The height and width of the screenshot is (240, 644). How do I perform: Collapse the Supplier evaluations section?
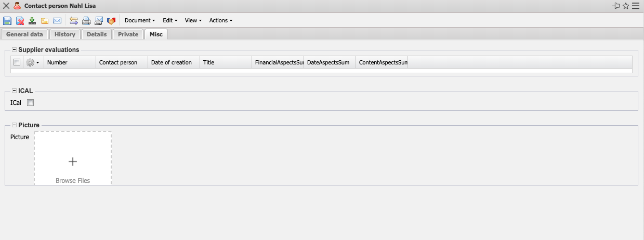coord(14,50)
